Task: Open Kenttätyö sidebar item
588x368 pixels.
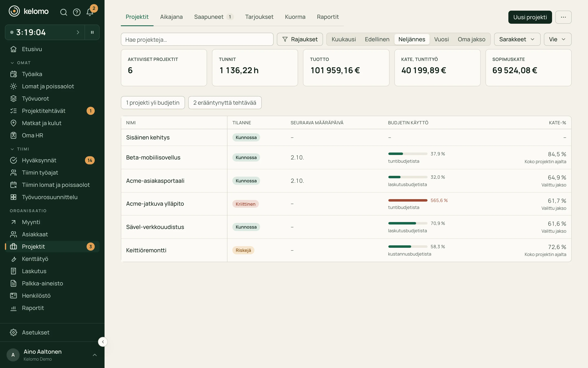Action: [52, 259]
